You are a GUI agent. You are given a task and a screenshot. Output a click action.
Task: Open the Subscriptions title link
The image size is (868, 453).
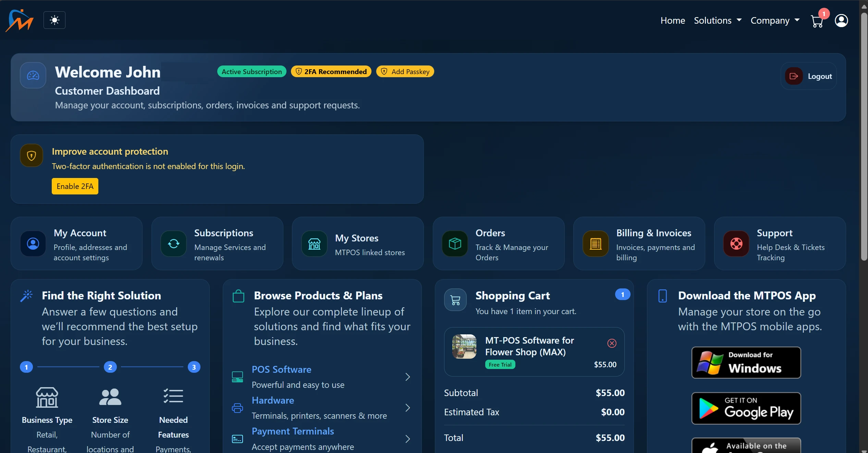pyautogui.click(x=224, y=233)
